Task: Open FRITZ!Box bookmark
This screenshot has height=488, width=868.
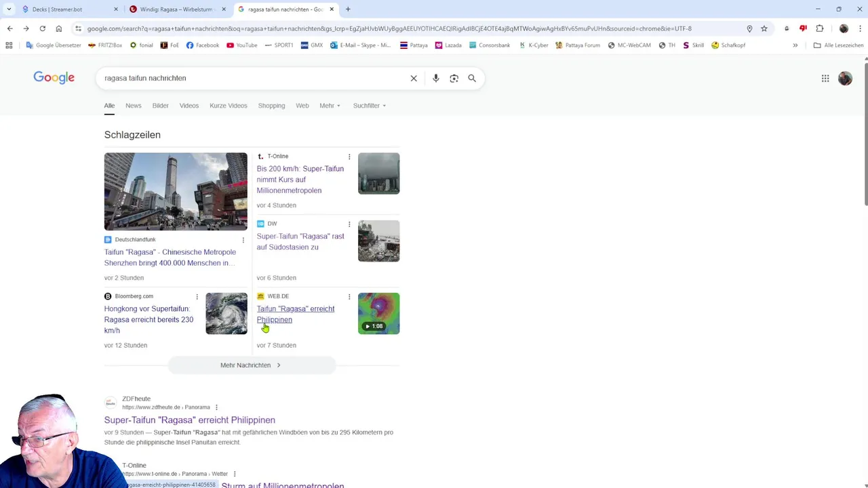Action: (106, 45)
